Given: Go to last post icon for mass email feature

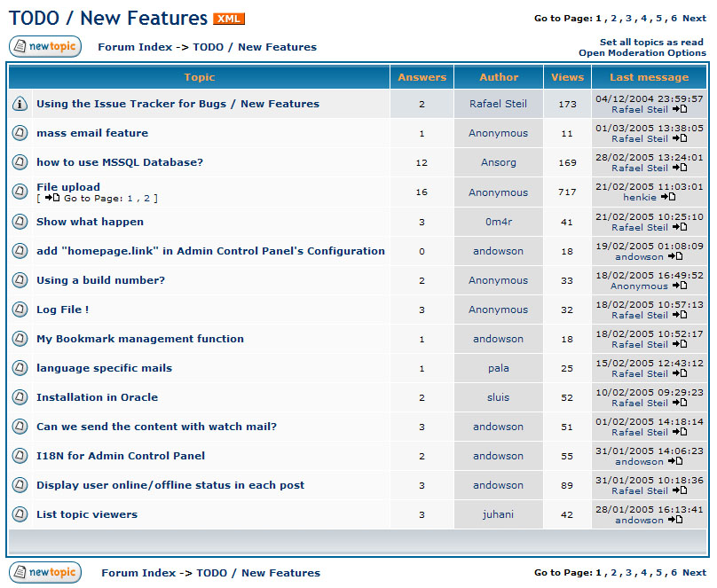Looking at the screenshot, I should click(x=679, y=138).
